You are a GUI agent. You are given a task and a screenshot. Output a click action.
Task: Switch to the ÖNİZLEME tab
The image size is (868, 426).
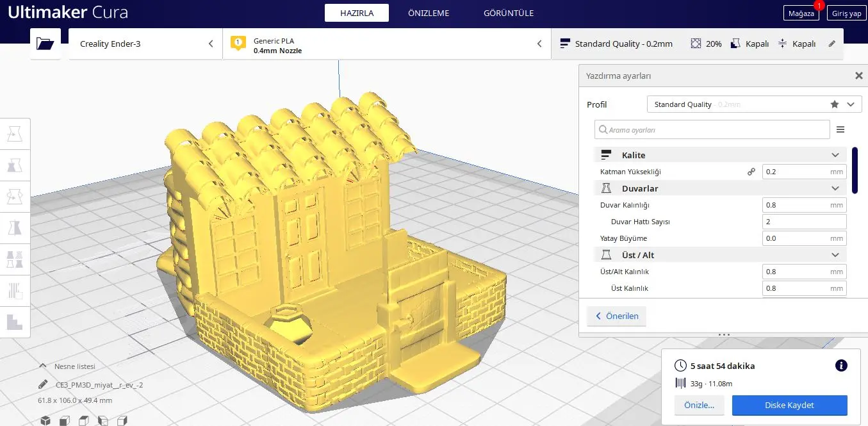pyautogui.click(x=429, y=13)
